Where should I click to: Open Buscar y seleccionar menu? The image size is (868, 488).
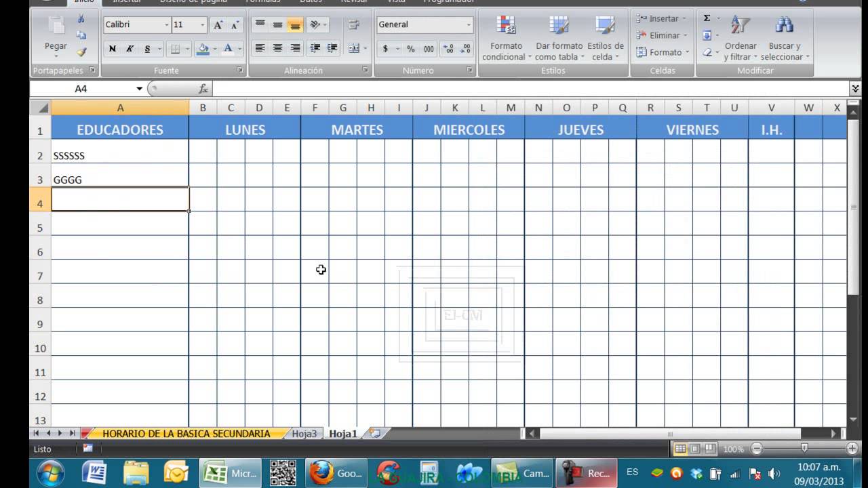785,37
